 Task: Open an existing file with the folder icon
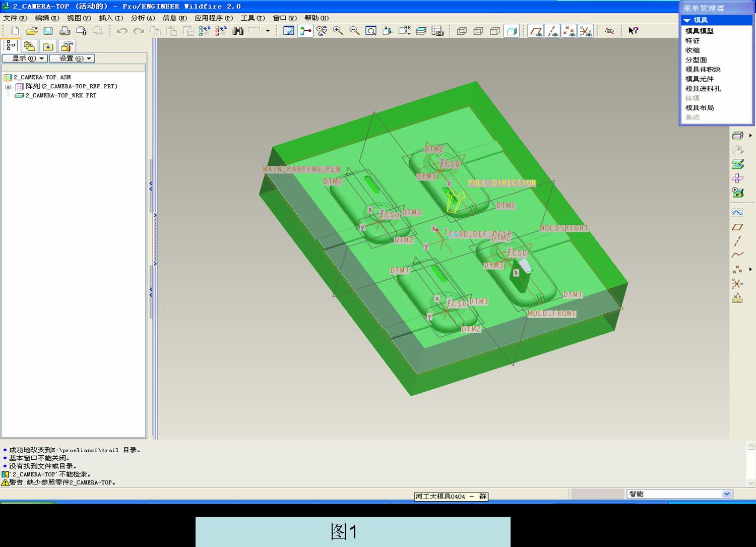[x=32, y=31]
